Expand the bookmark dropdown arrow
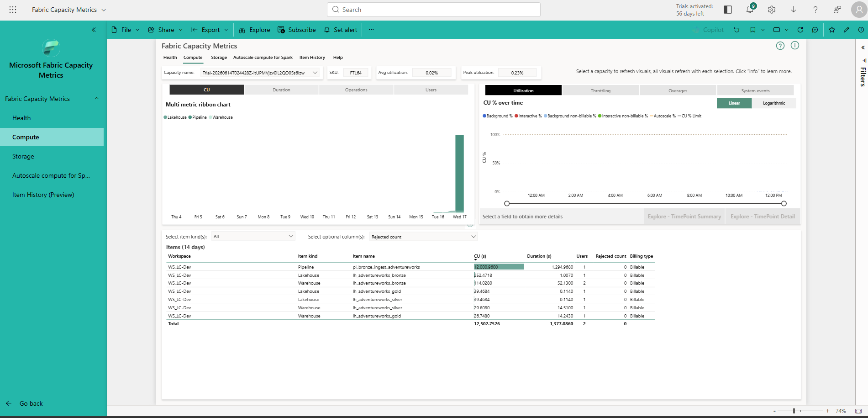Viewport: 868px width, 418px height. pos(763,30)
